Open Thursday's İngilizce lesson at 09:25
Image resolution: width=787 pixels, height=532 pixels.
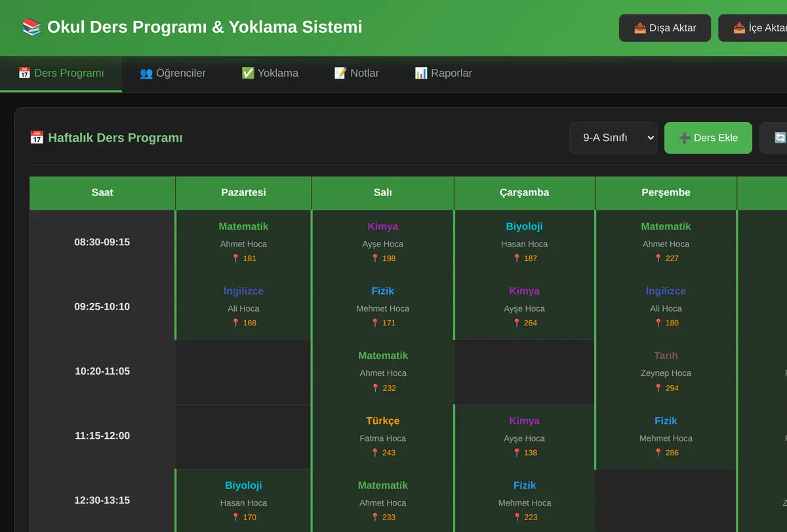[x=666, y=307]
